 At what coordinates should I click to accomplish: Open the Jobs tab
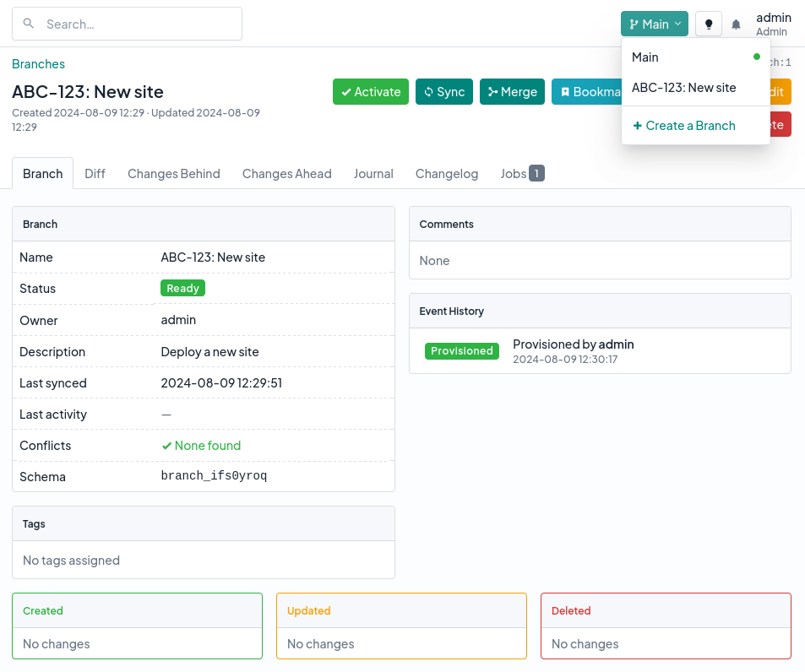pyautogui.click(x=521, y=174)
